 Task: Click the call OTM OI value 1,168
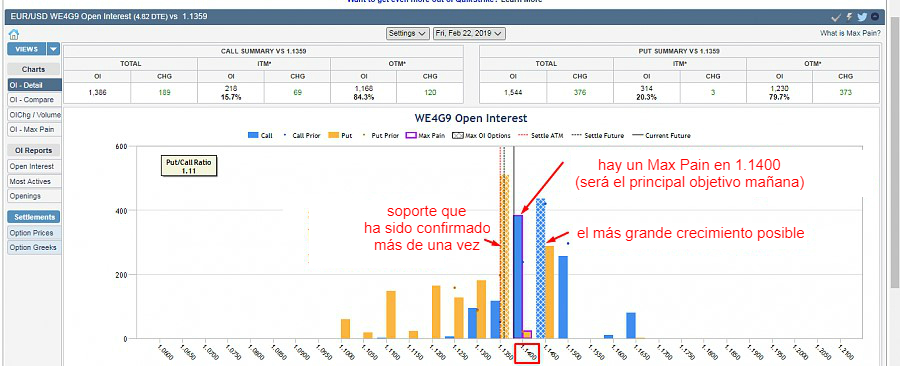coord(363,88)
